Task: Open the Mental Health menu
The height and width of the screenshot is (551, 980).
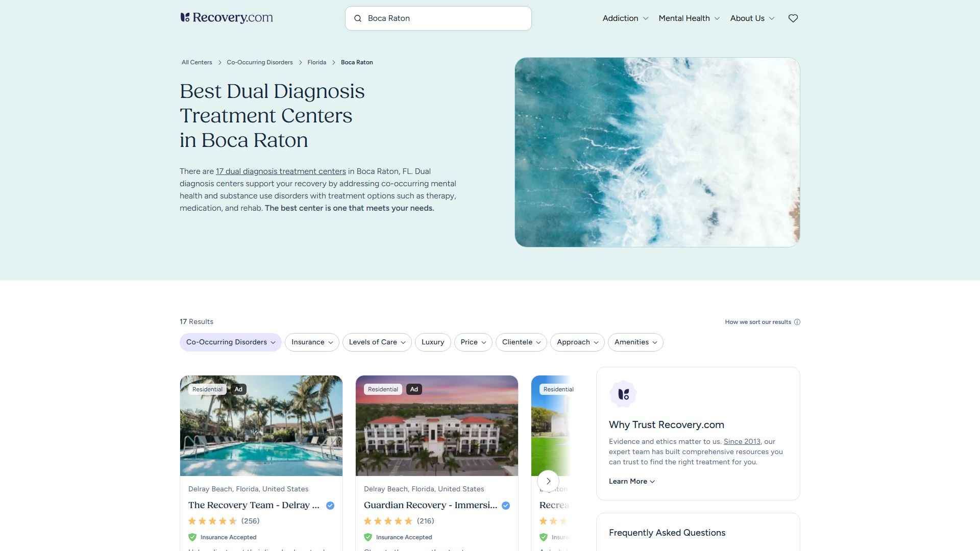Action: [x=689, y=18]
